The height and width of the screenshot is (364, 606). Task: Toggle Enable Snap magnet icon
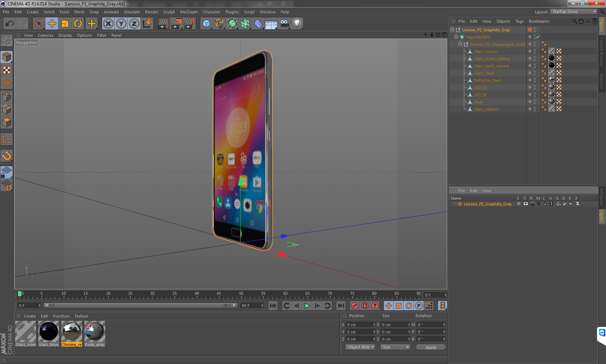(6, 156)
